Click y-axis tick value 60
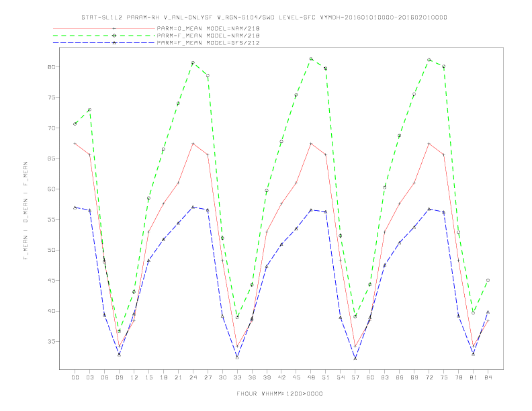Viewport: 532px width, 411px height. point(51,189)
